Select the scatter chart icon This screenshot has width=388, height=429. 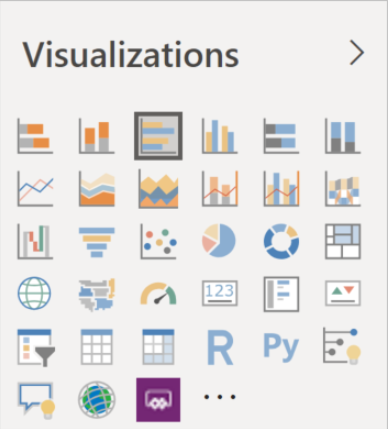[x=158, y=242]
